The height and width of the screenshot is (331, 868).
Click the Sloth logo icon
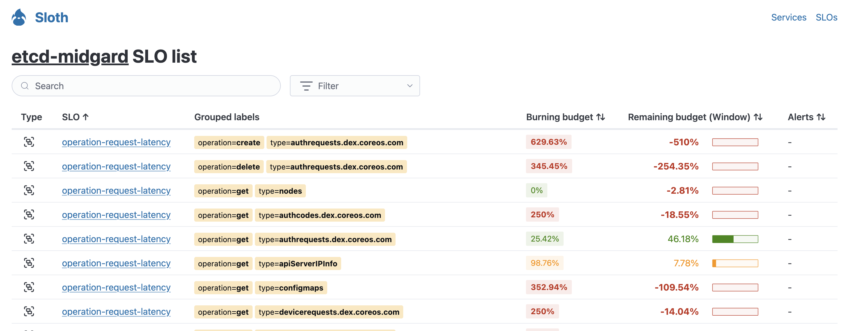[19, 17]
